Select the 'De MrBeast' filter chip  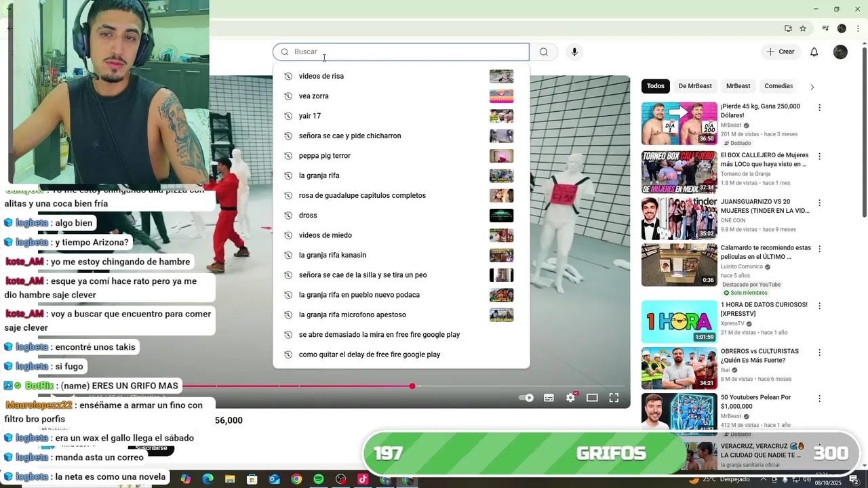(x=695, y=86)
